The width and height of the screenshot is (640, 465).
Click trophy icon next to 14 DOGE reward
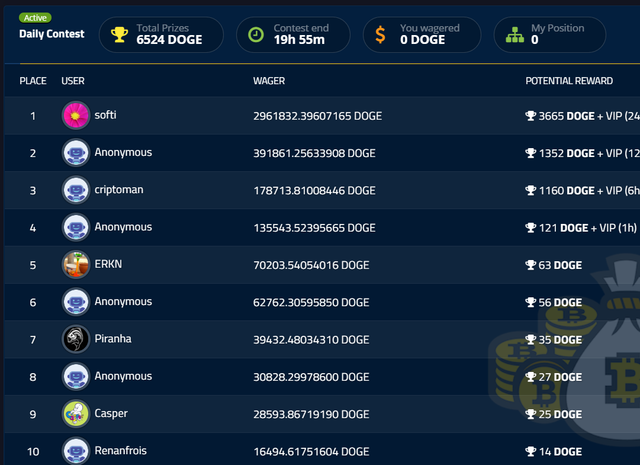530,452
